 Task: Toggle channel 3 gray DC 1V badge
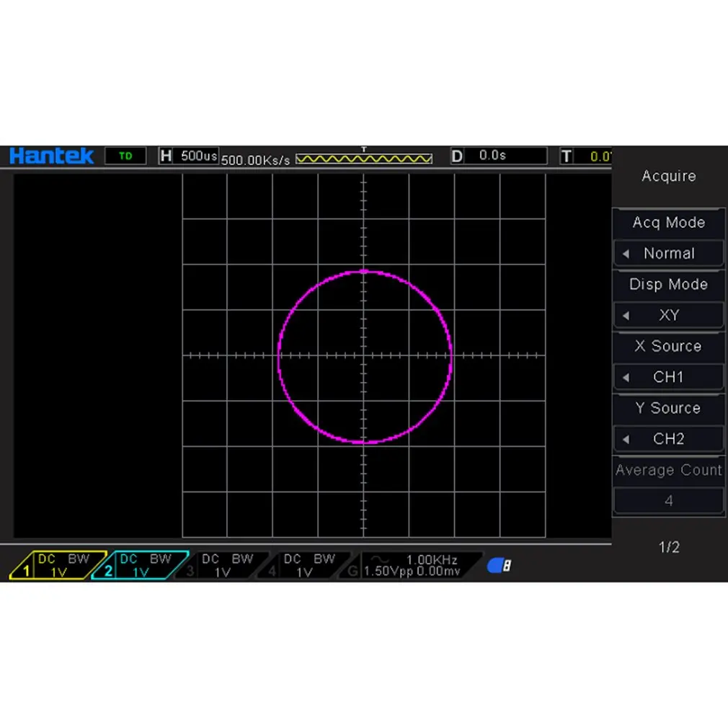[222, 565]
